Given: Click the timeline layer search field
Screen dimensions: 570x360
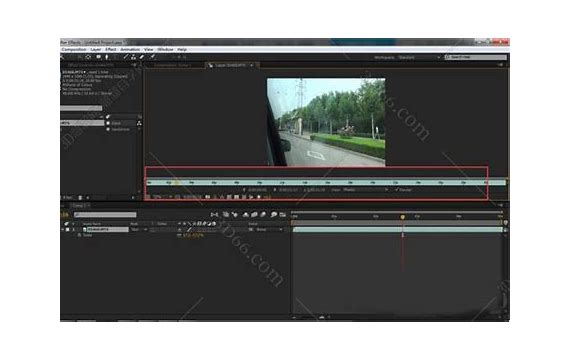Looking at the screenshot, I should click(x=105, y=215).
